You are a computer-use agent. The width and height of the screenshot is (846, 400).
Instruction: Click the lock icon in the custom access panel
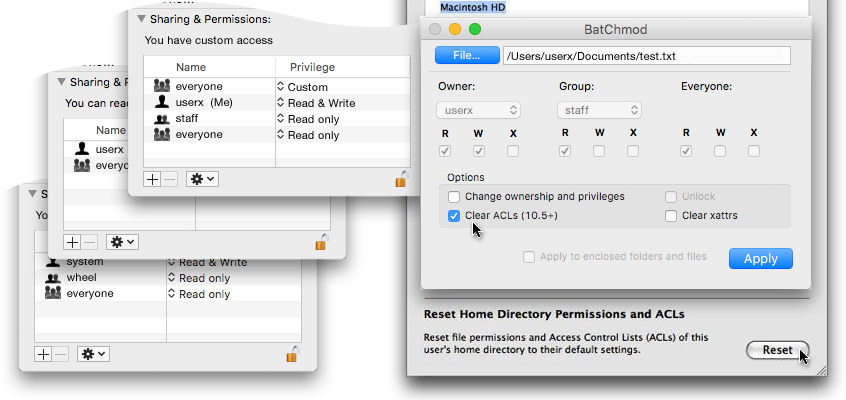coord(401,179)
